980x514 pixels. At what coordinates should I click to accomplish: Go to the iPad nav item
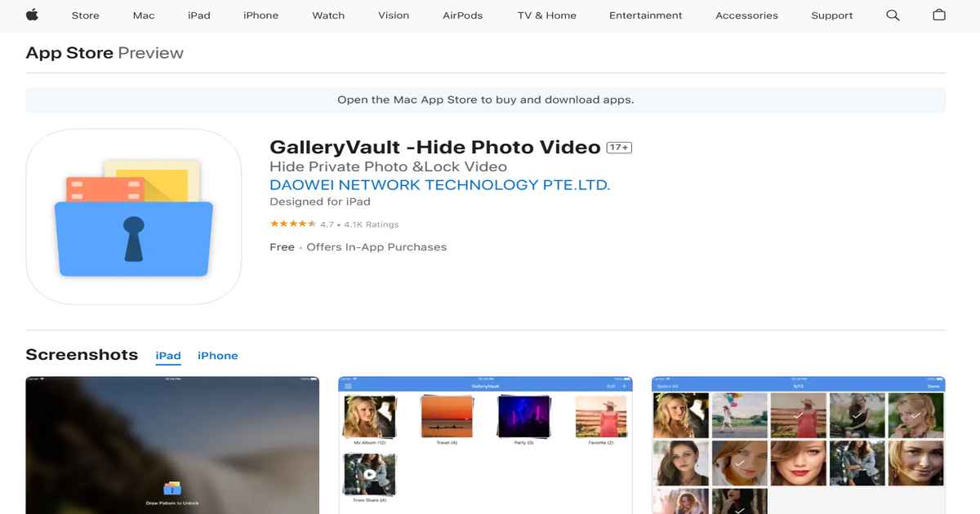pos(199,16)
